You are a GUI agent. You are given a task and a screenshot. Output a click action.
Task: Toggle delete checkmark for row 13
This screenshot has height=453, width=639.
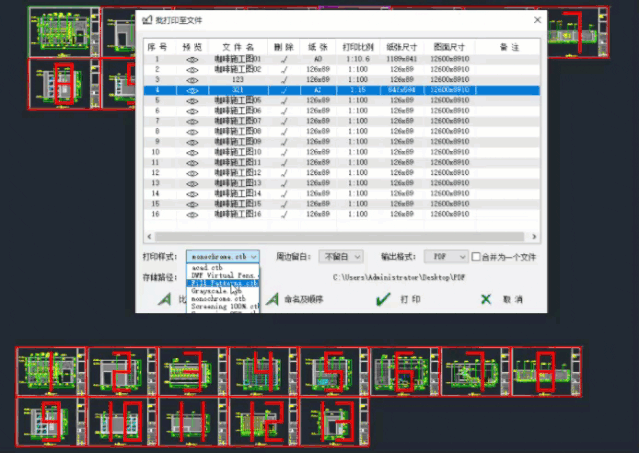tap(284, 183)
